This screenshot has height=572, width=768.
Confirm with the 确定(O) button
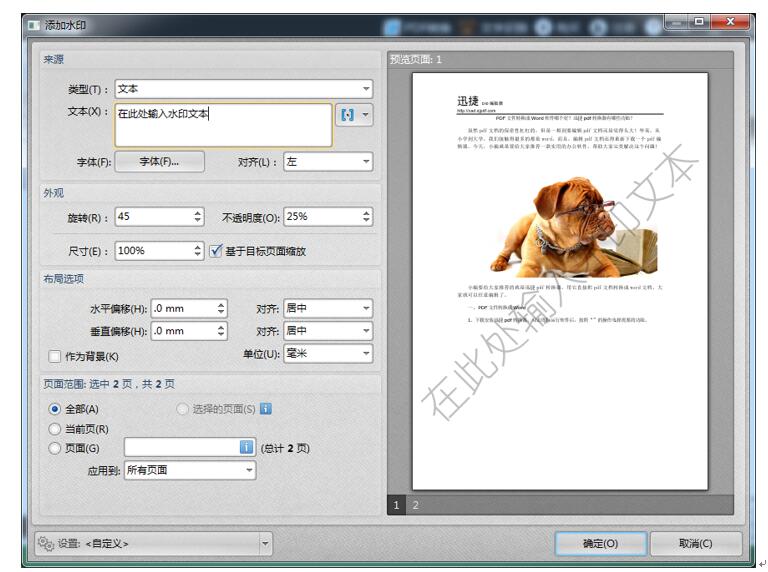(x=600, y=543)
